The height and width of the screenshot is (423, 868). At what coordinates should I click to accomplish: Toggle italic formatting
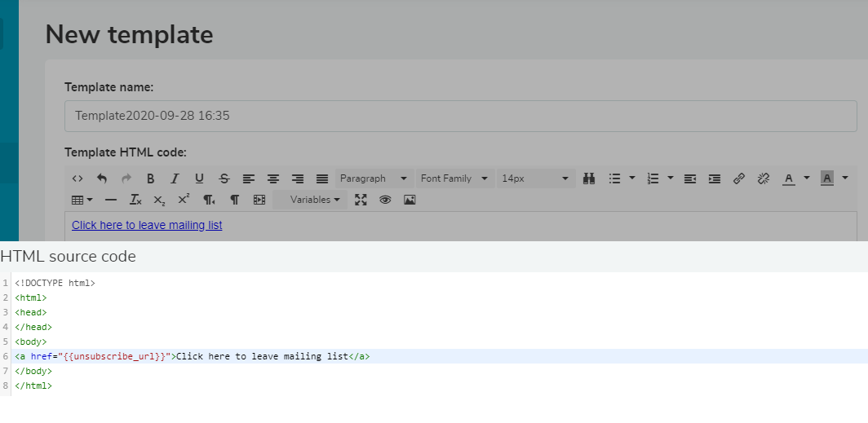coord(175,178)
